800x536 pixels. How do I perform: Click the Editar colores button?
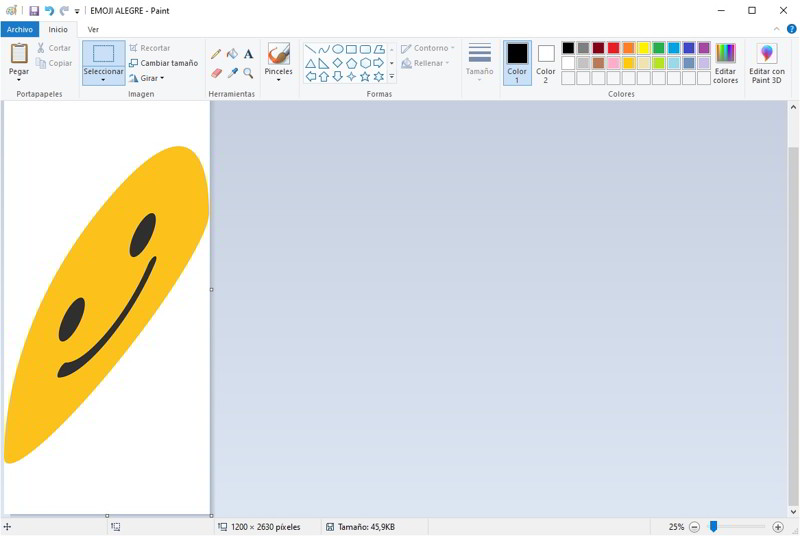726,63
